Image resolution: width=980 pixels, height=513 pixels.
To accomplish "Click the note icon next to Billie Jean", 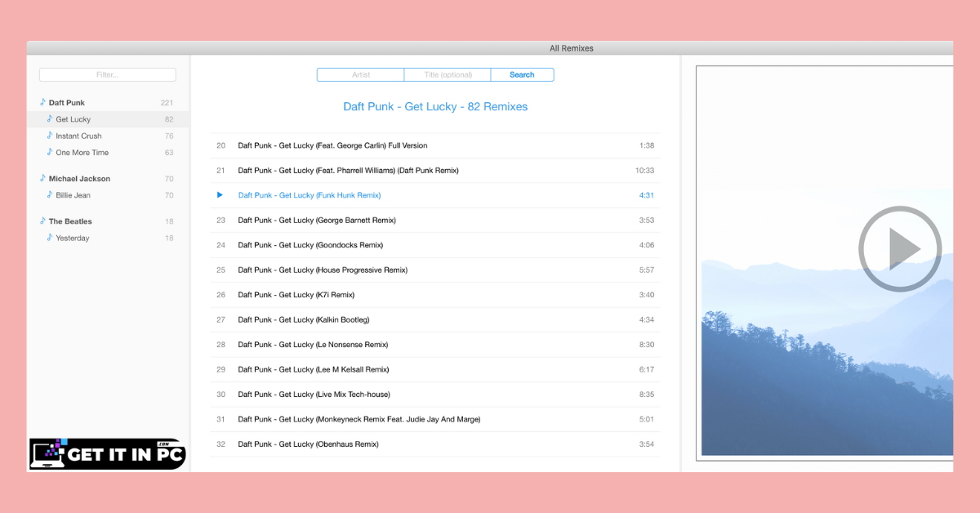I will click(50, 195).
